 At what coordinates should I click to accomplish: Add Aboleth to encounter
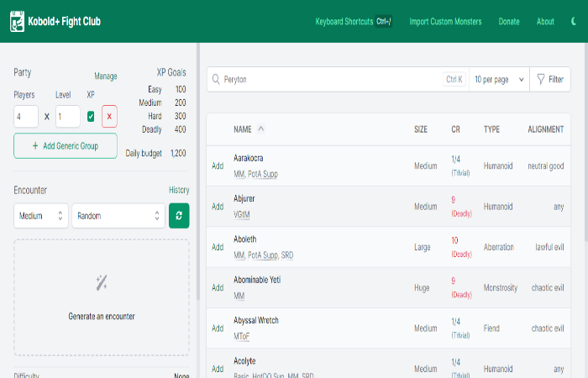[218, 247]
